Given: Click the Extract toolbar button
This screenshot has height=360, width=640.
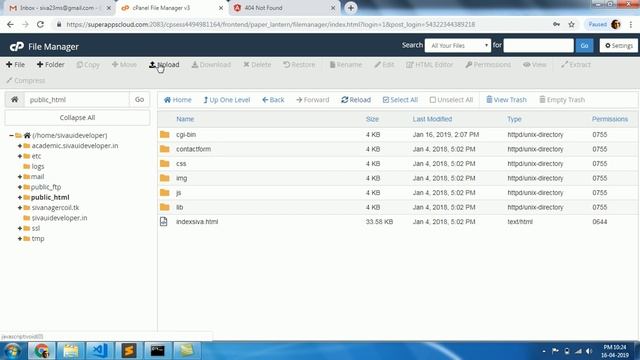Looking at the screenshot, I should pos(576,64).
